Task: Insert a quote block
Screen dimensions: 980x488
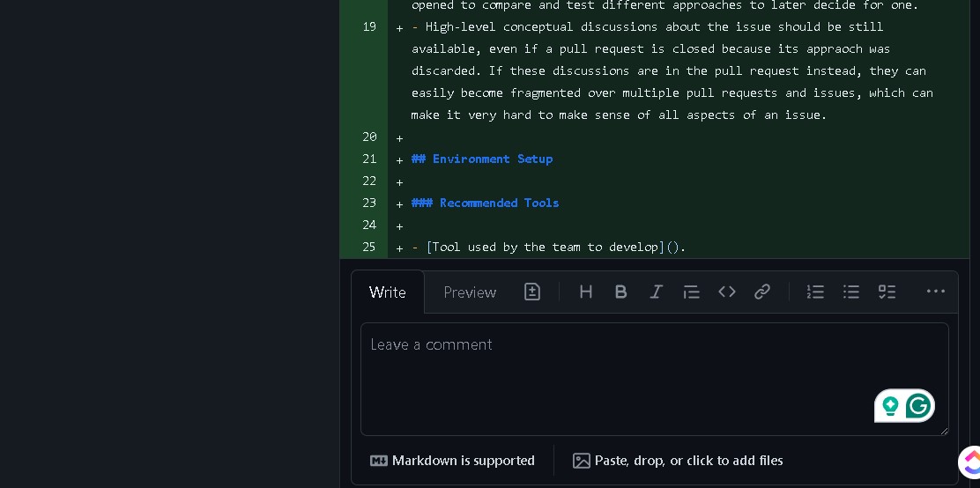Action: 692,292
